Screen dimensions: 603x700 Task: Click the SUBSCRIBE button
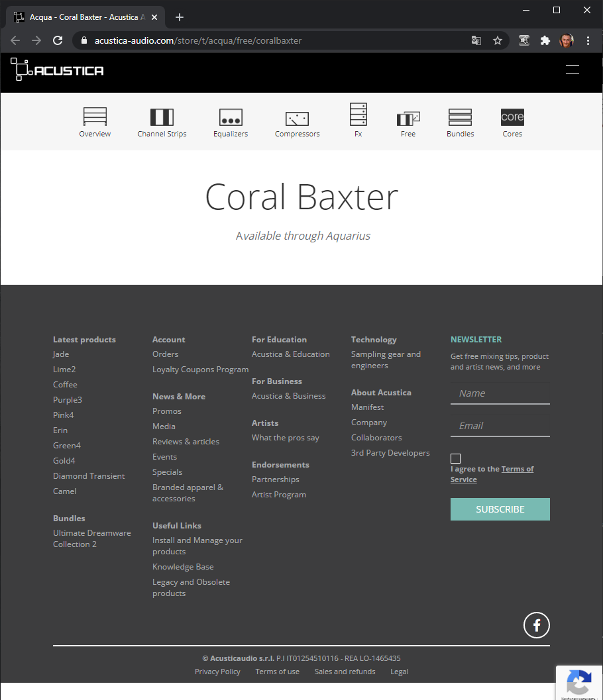click(x=500, y=509)
